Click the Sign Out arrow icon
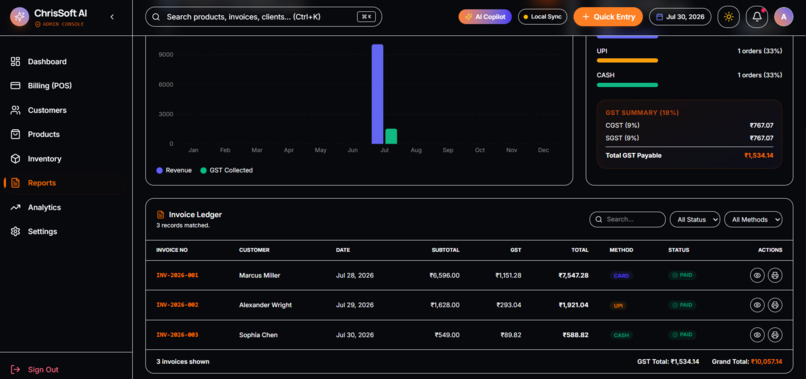This screenshot has width=806, height=379. tap(15, 370)
